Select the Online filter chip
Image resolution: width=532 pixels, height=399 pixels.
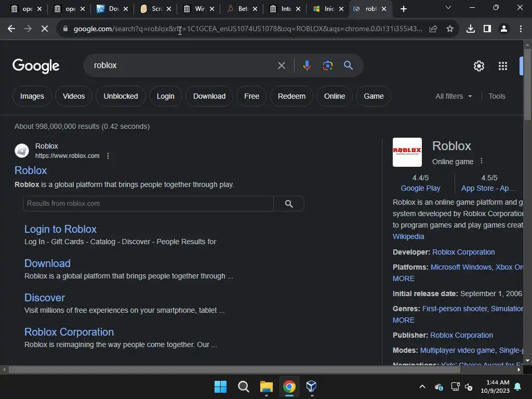(x=334, y=96)
